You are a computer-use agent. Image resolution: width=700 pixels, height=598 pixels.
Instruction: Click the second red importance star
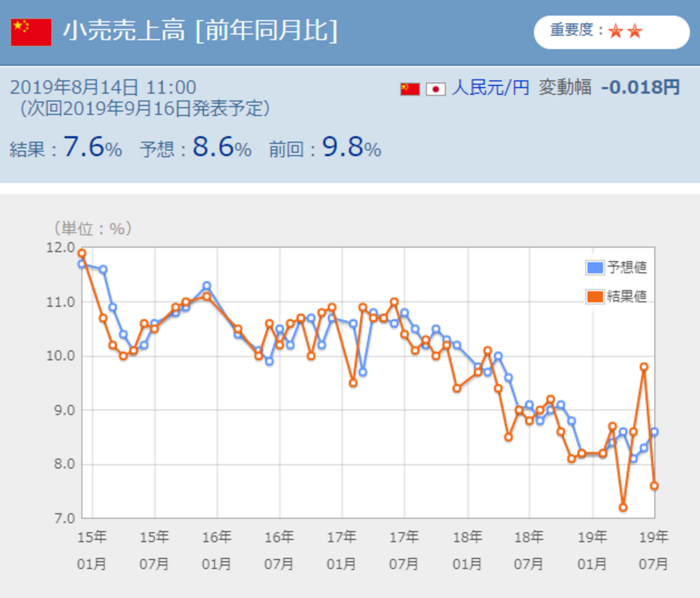pyautogui.click(x=635, y=31)
